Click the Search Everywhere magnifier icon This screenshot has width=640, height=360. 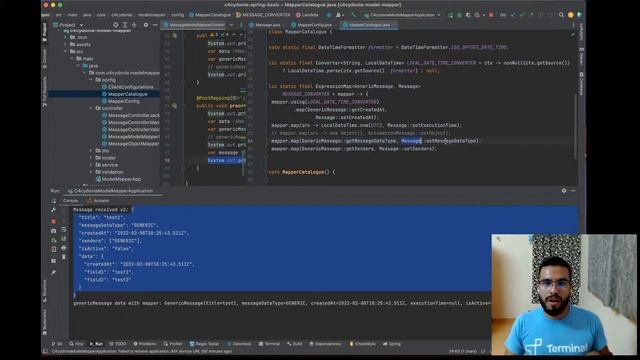point(561,15)
